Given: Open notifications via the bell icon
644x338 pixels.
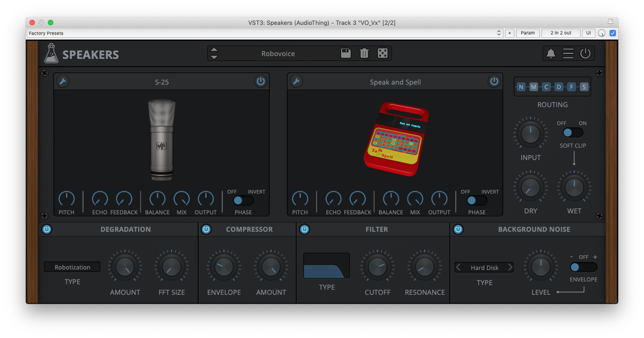Looking at the screenshot, I should tap(551, 53).
